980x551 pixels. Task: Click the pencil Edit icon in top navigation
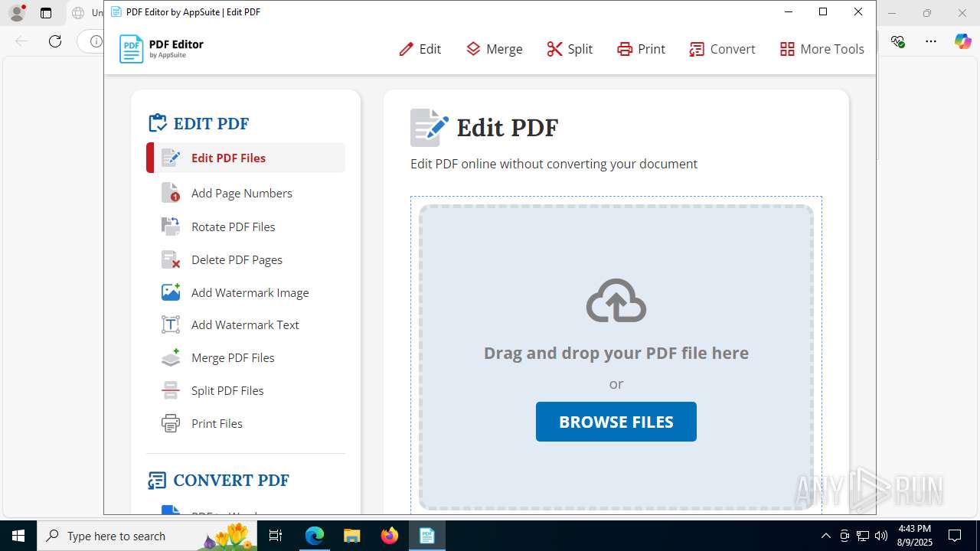click(x=406, y=49)
